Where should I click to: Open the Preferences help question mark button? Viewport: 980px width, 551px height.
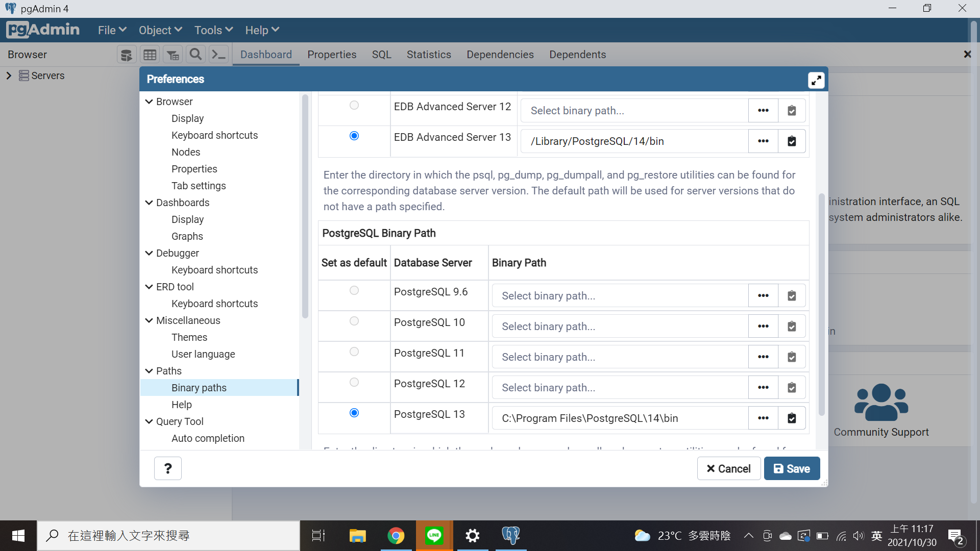point(167,468)
